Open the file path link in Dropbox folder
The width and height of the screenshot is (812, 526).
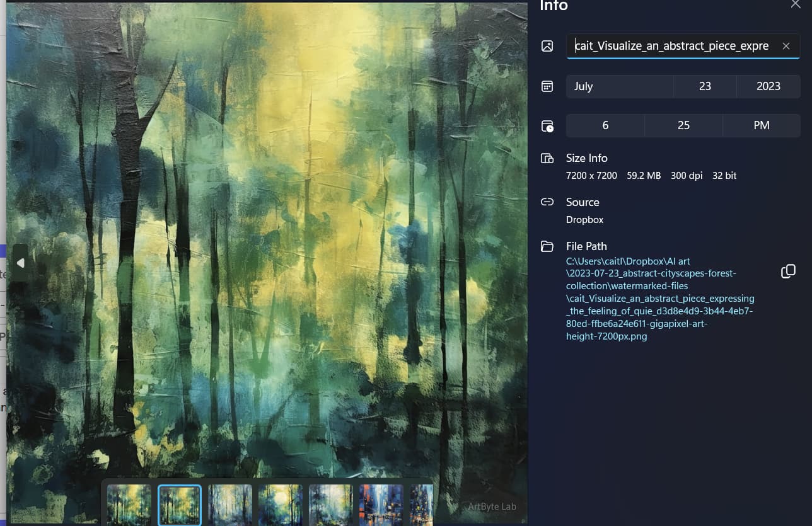(x=659, y=299)
